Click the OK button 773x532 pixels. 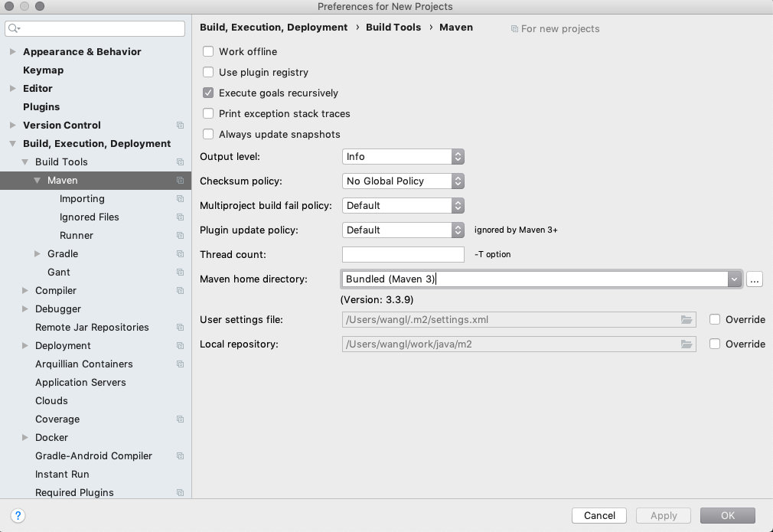coord(727,515)
